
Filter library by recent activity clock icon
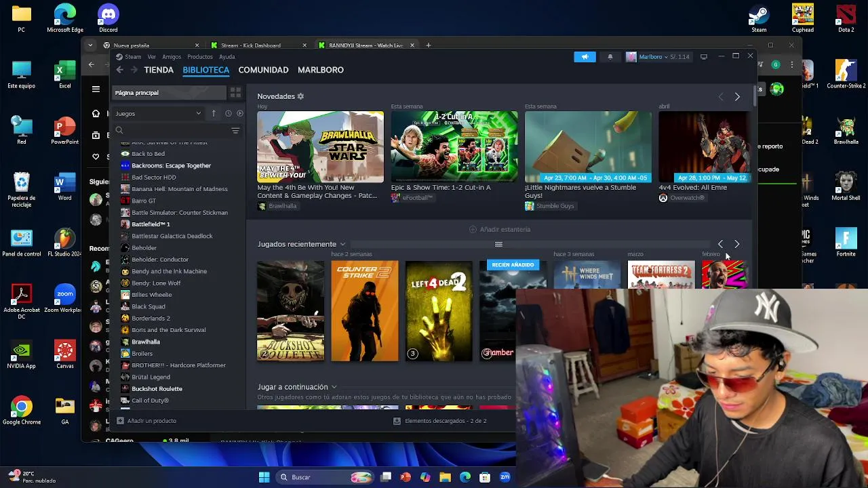[229, 113]
